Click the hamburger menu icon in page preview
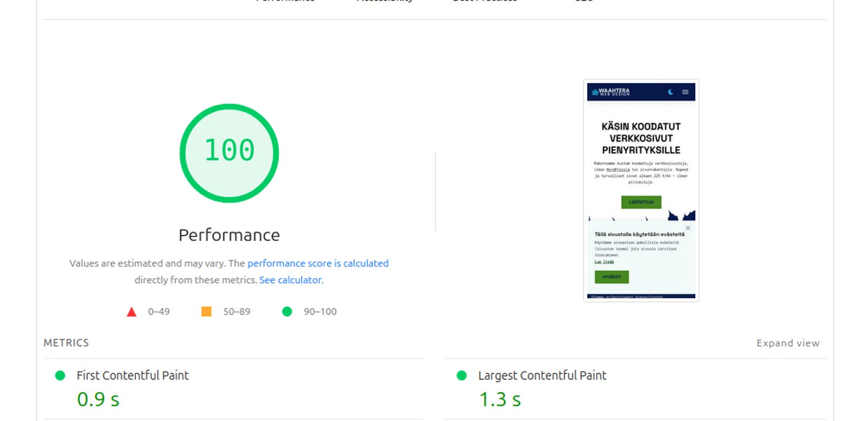The image size is (868, 421). point(685,92)
